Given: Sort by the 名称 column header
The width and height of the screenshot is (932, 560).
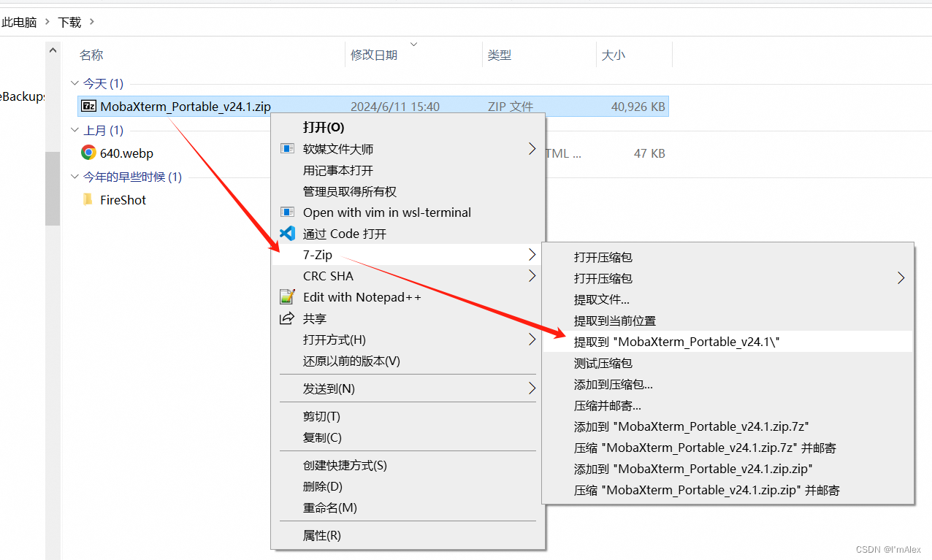Looking at the screenshot, I should tap(91, 55).
